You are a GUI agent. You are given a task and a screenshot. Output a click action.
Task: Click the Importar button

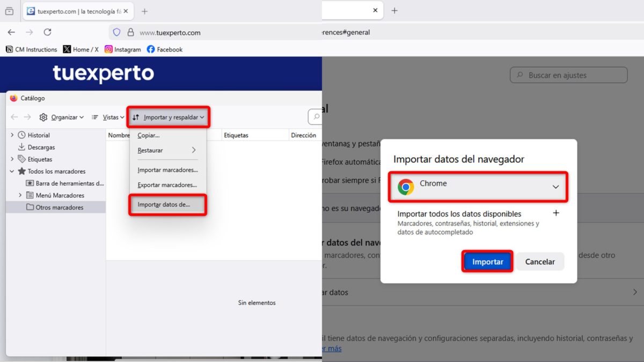coord(487,262)
